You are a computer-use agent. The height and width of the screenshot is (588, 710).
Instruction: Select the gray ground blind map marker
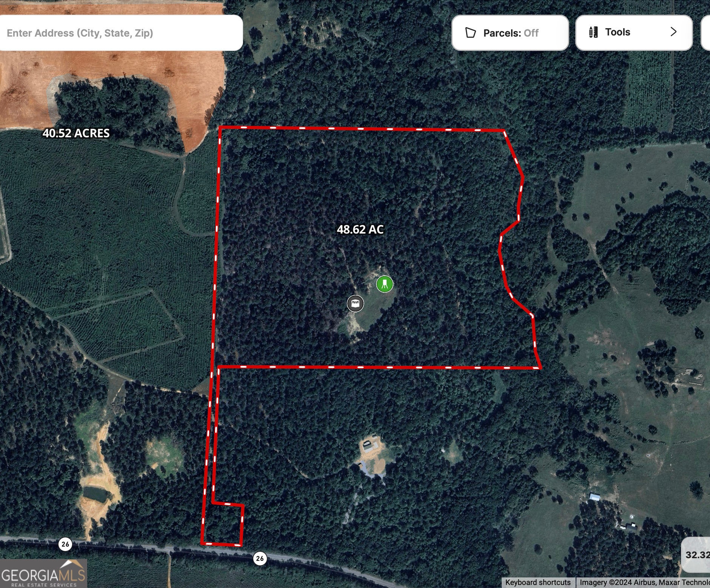tap(355, 303)
